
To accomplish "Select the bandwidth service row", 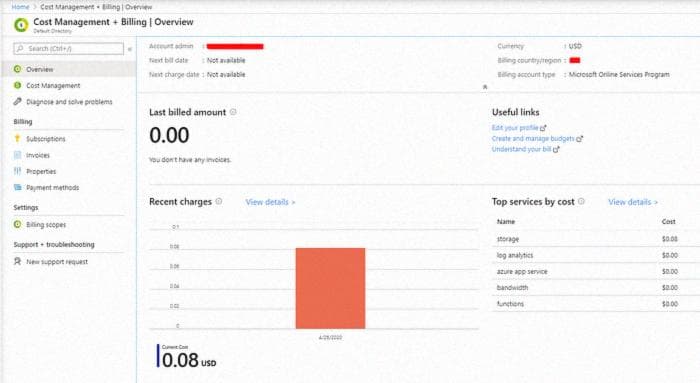I will 596,287.
